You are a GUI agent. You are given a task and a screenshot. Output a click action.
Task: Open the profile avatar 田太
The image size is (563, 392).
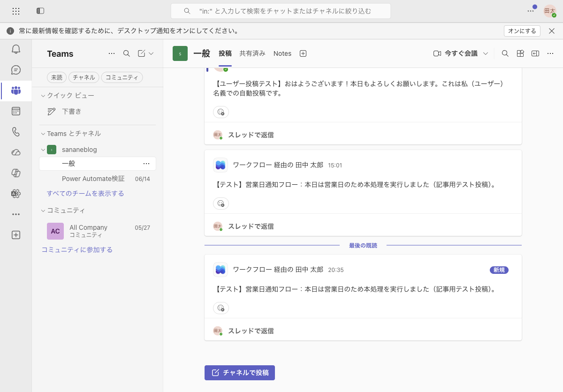550,11
